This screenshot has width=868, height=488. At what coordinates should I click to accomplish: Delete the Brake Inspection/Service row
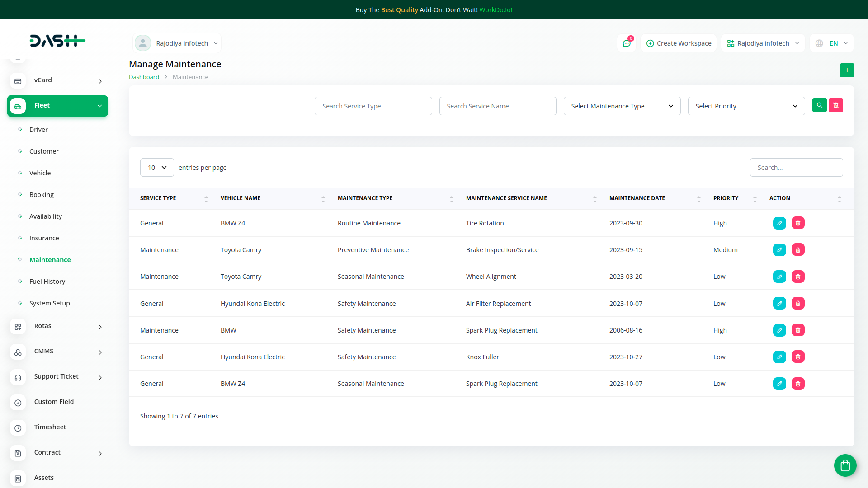(798, 250)
